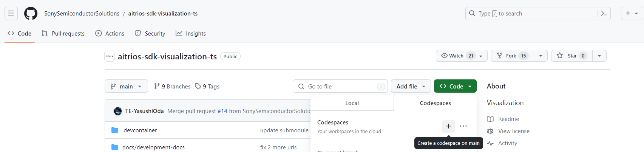Click the Sony organization avatar

[110, 56]
